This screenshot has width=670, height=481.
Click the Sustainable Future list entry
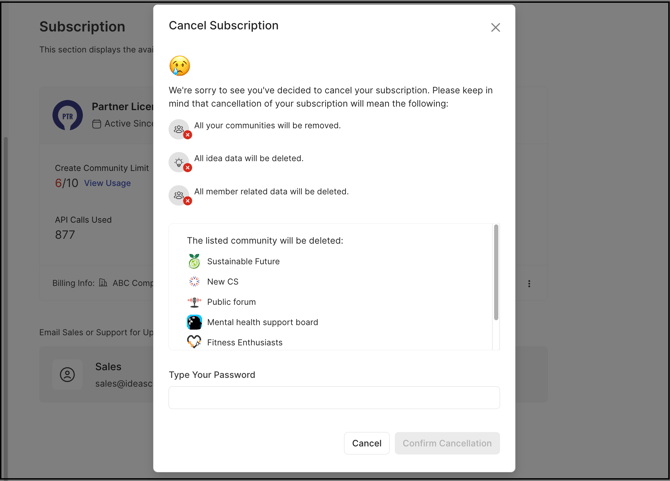[243, 261]
